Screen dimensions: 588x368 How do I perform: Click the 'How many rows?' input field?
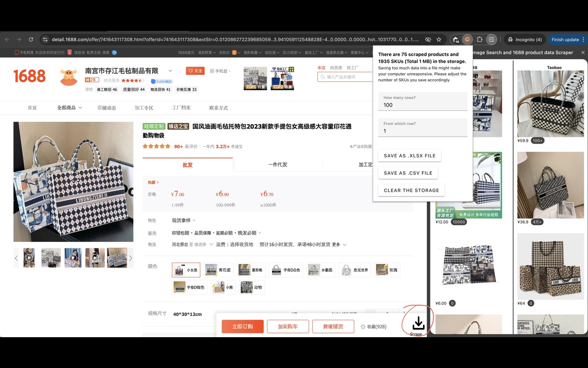[423, 102]
